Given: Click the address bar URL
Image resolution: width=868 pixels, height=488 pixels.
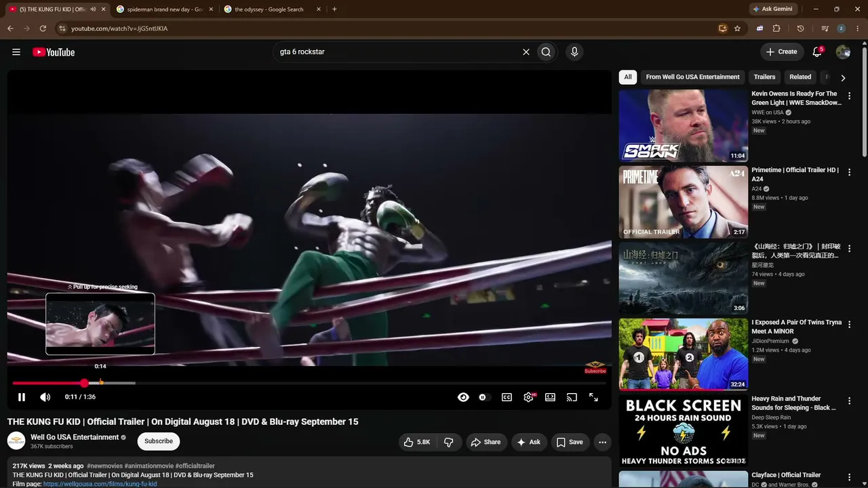Looking at the screenshot, I should [119, 28].
